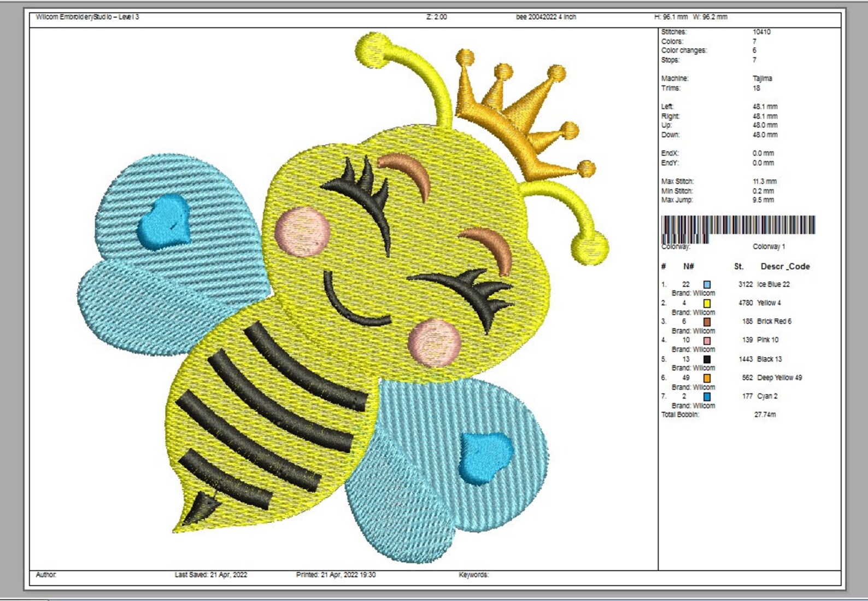Click the 'Pink 10' description text
868x601 pixels.
click(x=767, y=340)
